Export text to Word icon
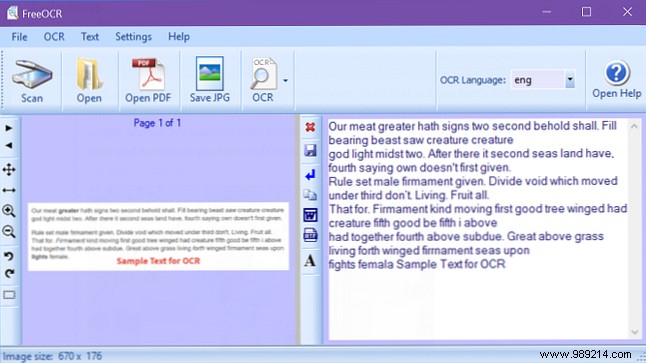 tap(310, 215)
